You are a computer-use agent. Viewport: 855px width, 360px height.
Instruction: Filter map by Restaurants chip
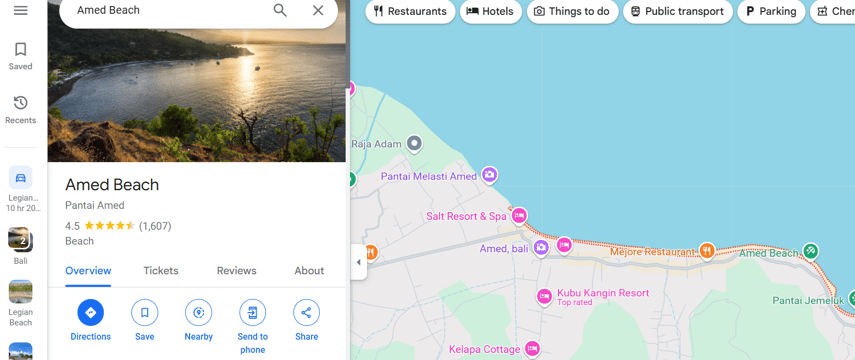click(410, 11)
